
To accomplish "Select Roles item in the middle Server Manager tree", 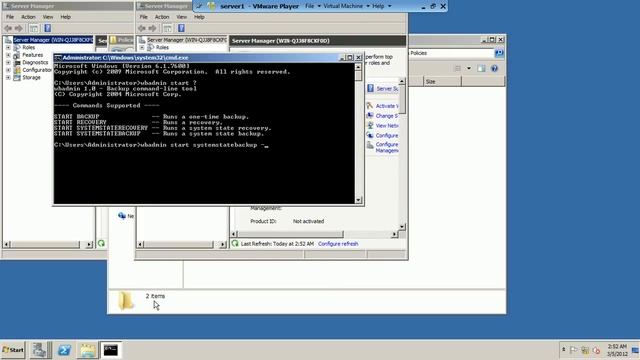I will pyautogui.click(x=162, y=48).
